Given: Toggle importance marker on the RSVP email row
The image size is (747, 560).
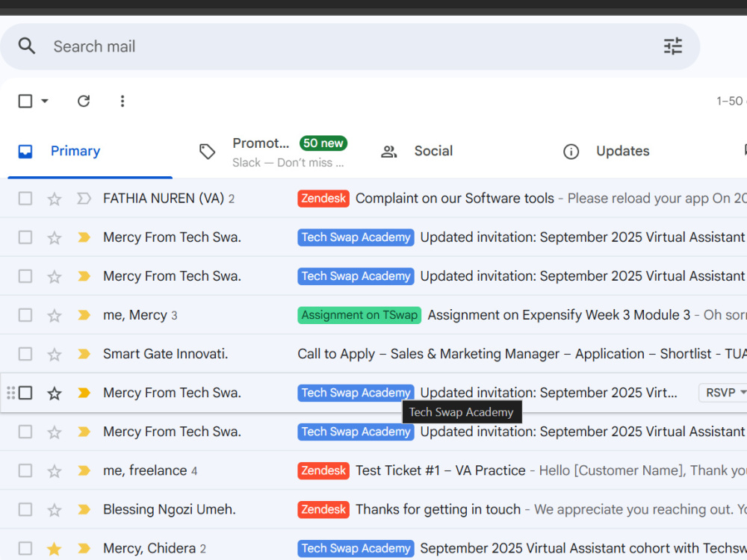Looking at the screenshot, I should tap(84, 393).
